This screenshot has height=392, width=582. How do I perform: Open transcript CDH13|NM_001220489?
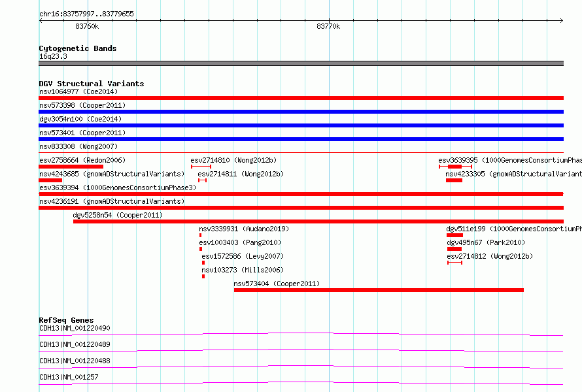pyautogui.click(x=75, y=344)
